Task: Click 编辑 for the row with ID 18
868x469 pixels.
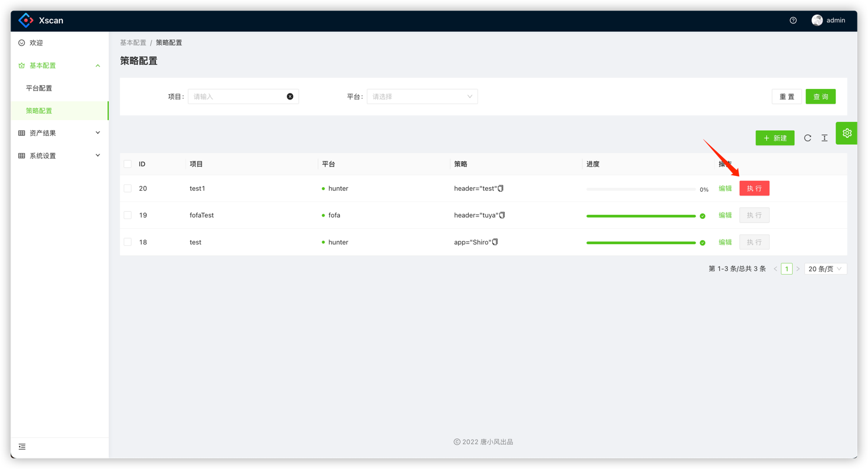Action: 725,242
